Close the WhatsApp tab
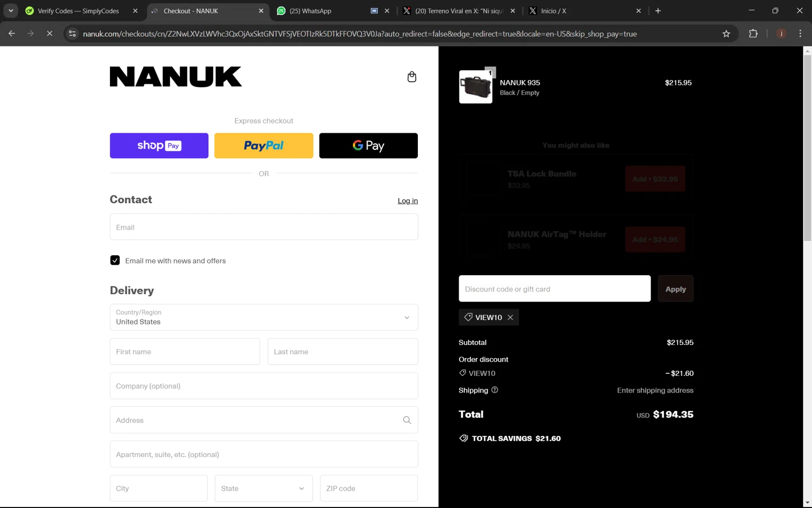This screenshot has width=812, height=508. point(387,11)
